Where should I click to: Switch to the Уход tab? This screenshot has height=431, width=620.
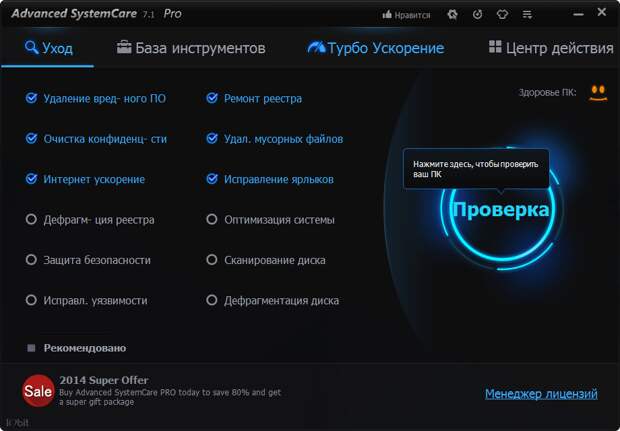[49, 48]
